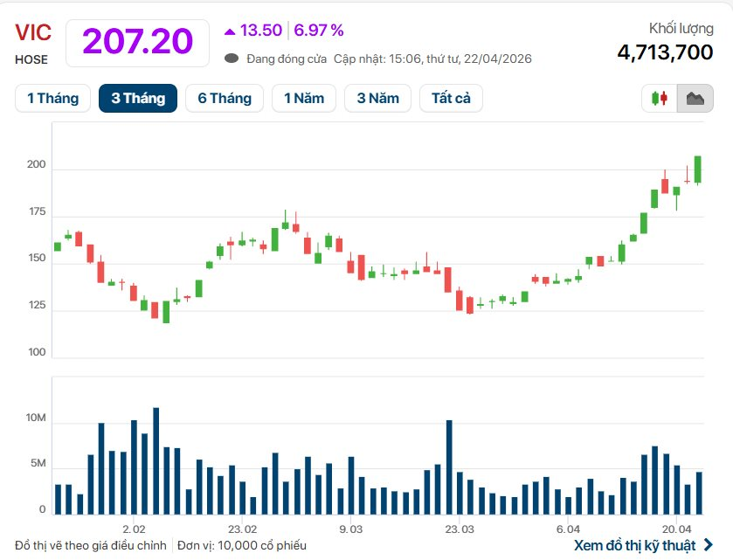Select the '3 Năm' range tab

pos(377,98)
